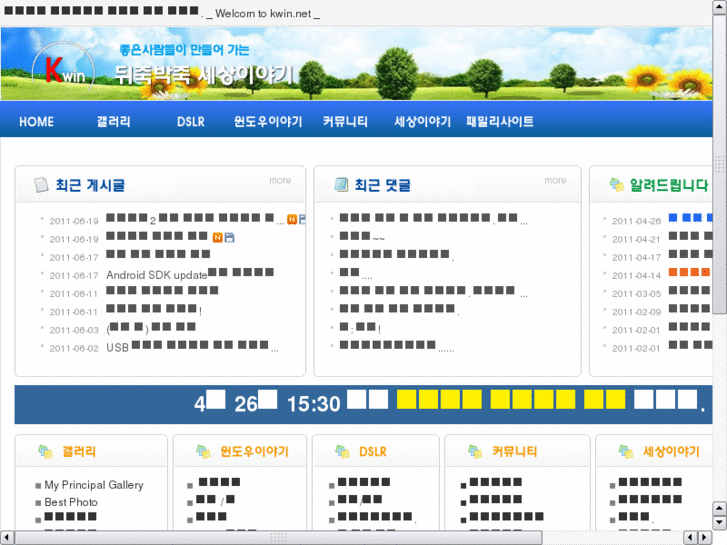Click the vertical scrollbar down arrow at bottom
Image resolution: width=727 pixels, height=545 pixels.
point(720,523)
